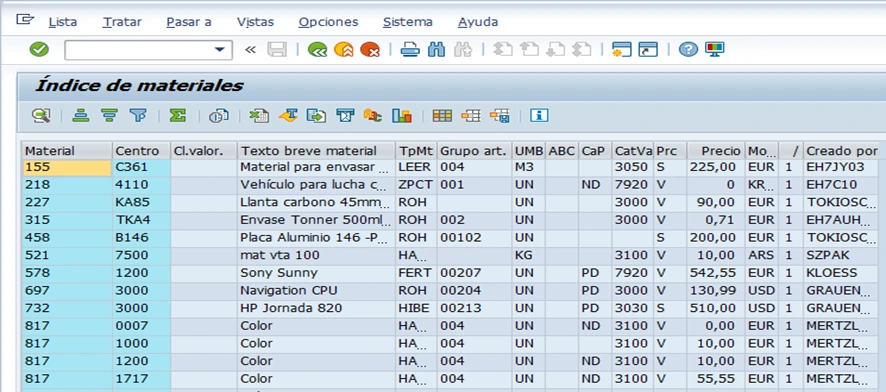Open the Pasar a menu

tap(189, 22)
